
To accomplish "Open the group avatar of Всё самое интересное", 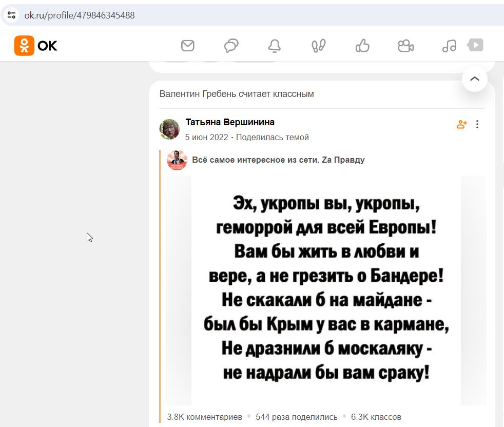I will [177, 160].
